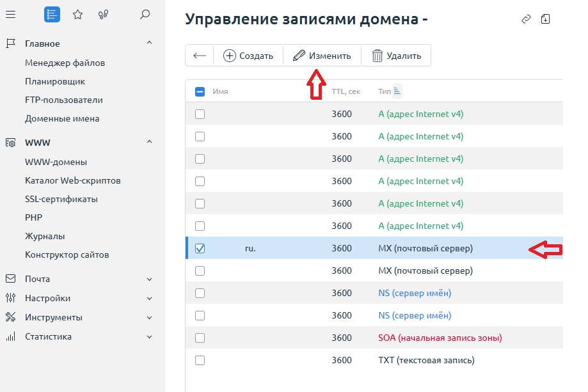Select the pencil icon on Изменить button
The height and width of the screenshot is (392, 588).
tap(298, 56)
